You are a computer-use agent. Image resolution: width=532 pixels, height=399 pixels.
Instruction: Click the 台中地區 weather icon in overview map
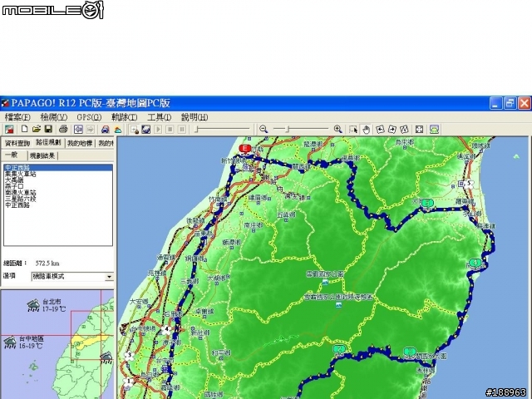pos(10,342)
